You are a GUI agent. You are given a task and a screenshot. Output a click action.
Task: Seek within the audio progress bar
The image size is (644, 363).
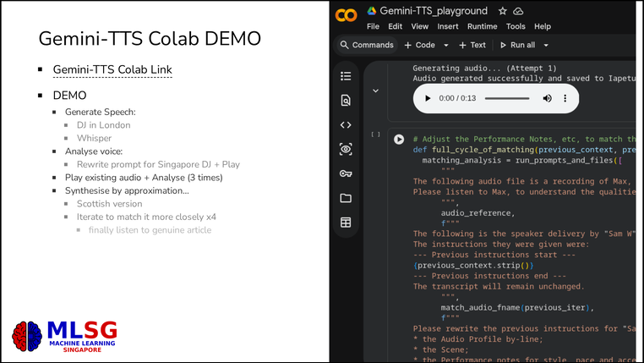507,98
